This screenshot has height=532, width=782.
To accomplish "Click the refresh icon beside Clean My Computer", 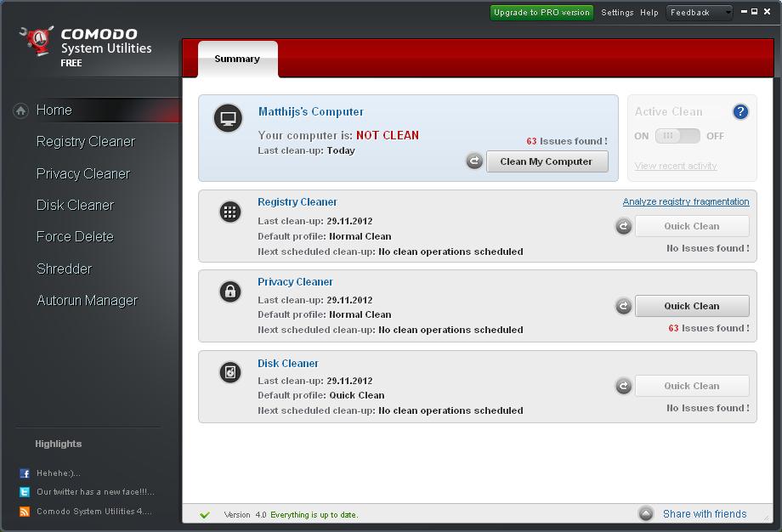I will point(474,161).
